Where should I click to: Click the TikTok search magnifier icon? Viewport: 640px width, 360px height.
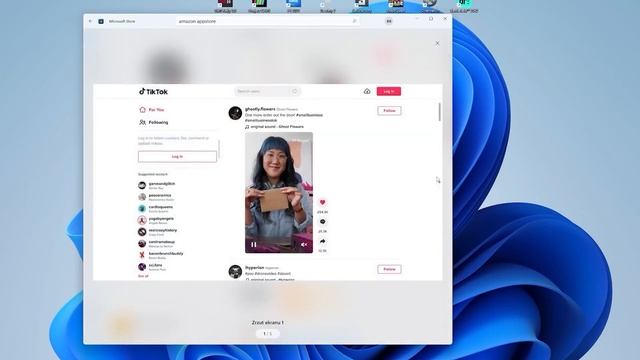pyautogui.click(x=295, y=91)
